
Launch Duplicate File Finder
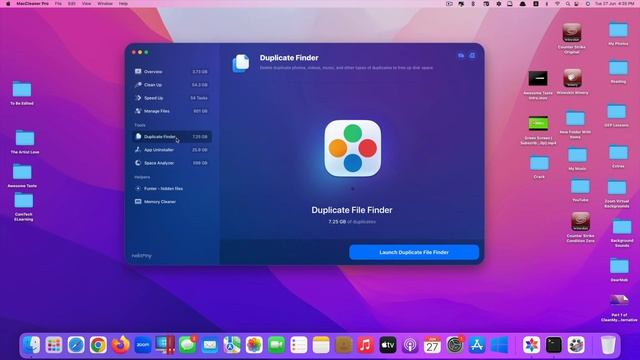tap(414, 252)
